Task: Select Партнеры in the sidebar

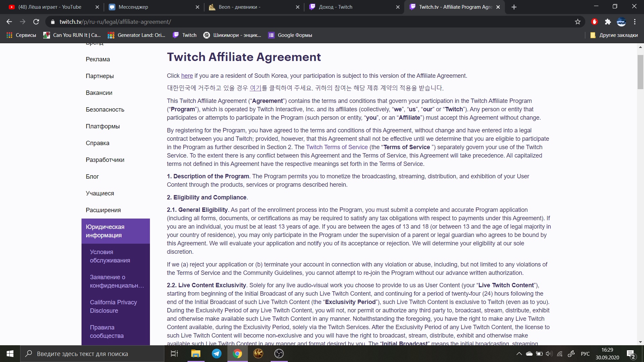Action: (100, 76)
